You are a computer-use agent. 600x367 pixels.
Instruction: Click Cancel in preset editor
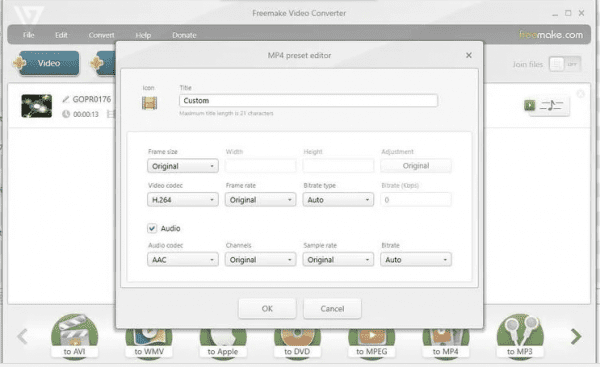(332, 309)
